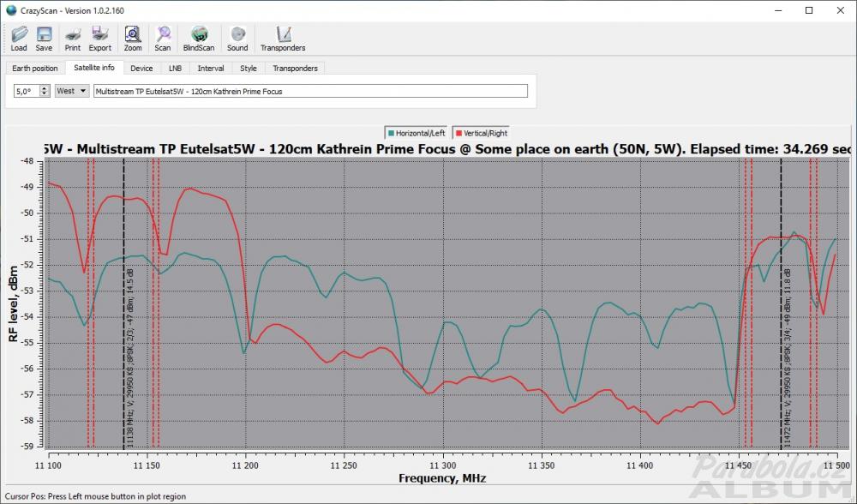Click the teal Horizontal/Left color swatch
The image size is (857, 504).
392,133
